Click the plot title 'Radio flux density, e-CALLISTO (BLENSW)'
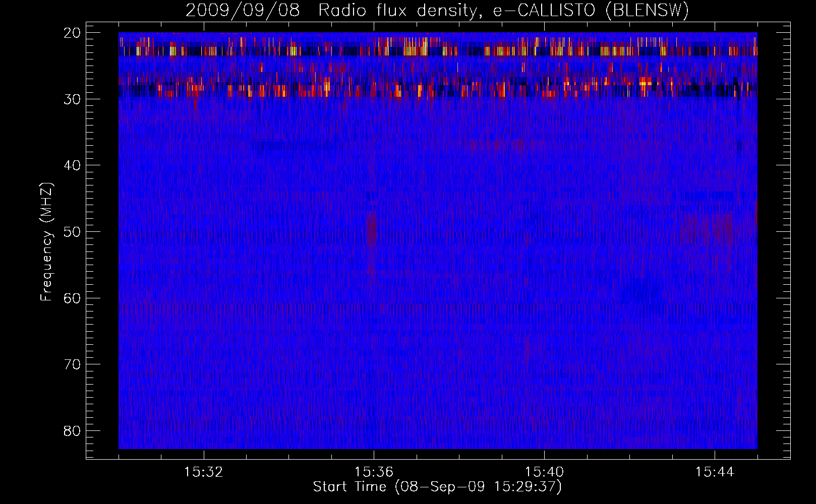Screen dimensions: 816x504 tap(503, 11)
